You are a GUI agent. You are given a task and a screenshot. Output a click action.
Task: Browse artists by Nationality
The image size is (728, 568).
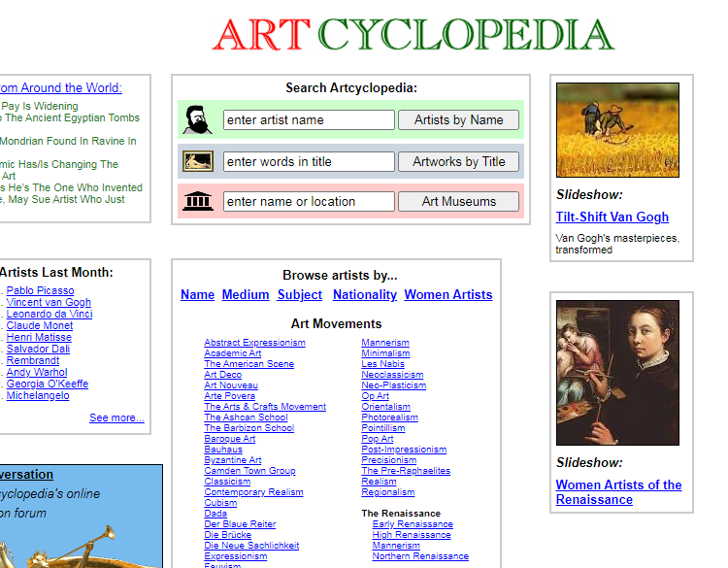tap(365, 294)
